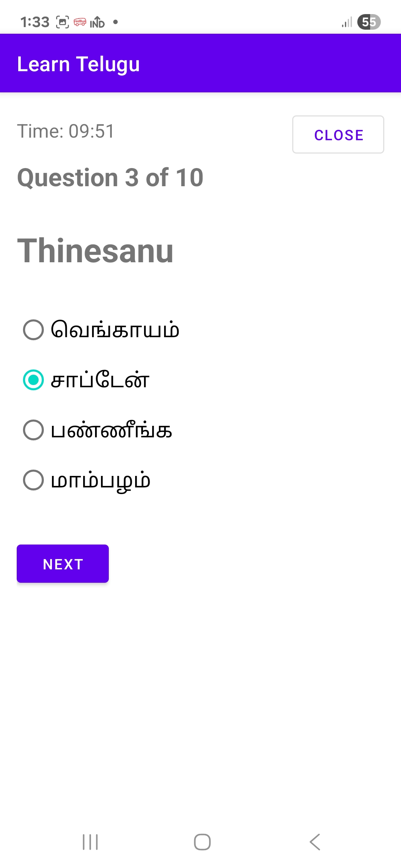Tap the screenshot capture status icon
Viewport: 401px width, 868px height.
pos(62,22)
